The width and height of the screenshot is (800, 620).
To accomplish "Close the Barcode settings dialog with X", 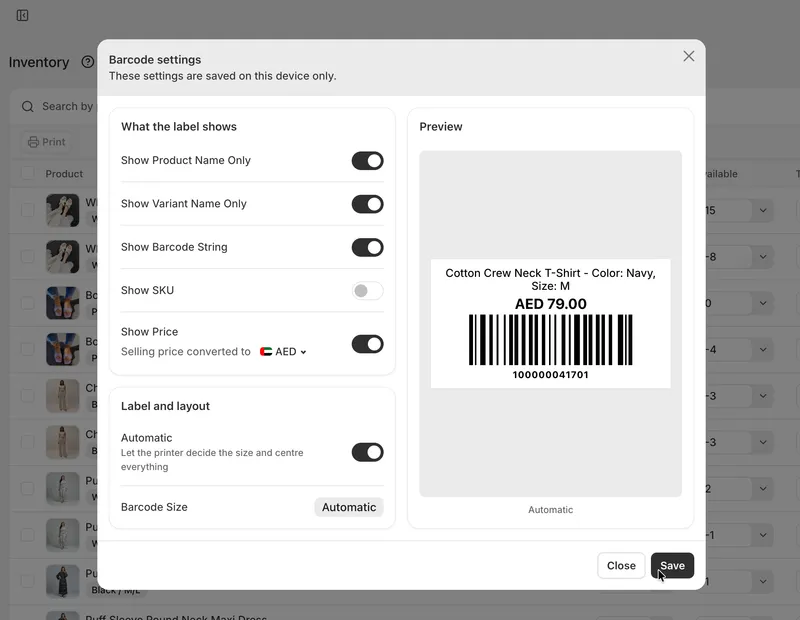I will point(689,56).
